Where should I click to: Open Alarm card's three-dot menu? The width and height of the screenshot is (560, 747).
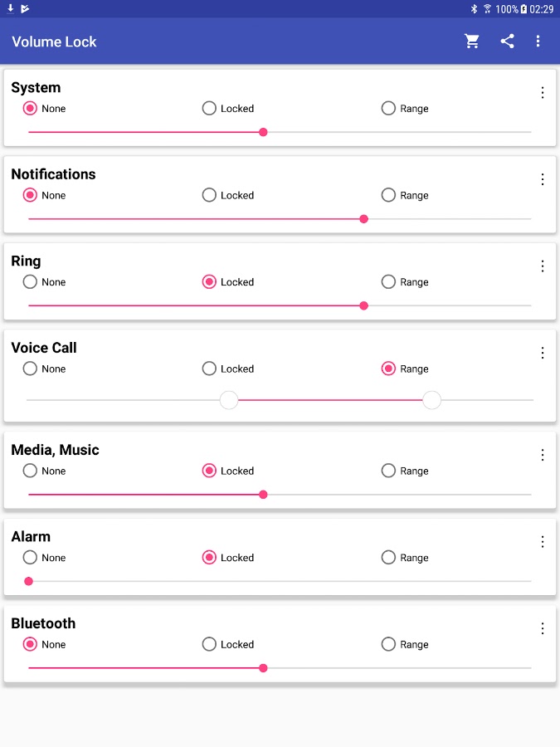543,542
